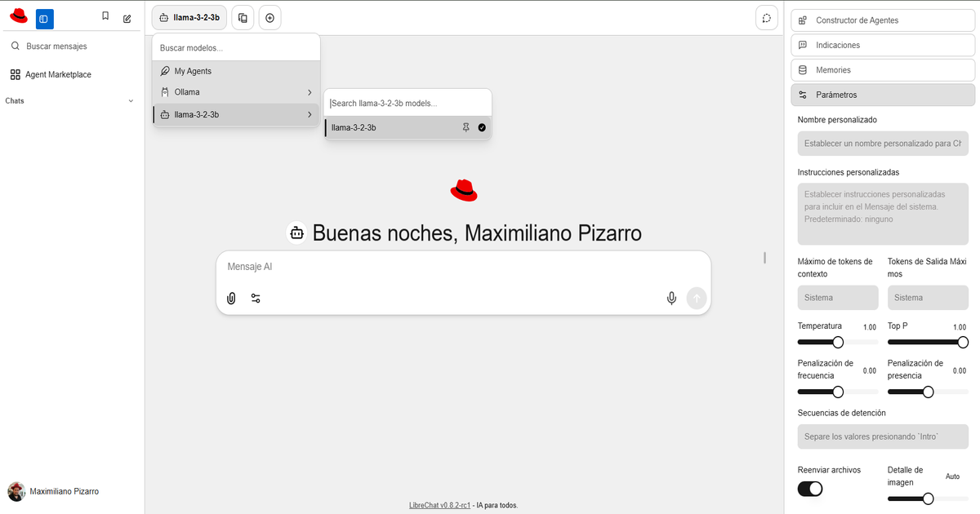Screen dimensions: 980x514
Task: Open tools settings icon in message box
Action: click(256, 299)
